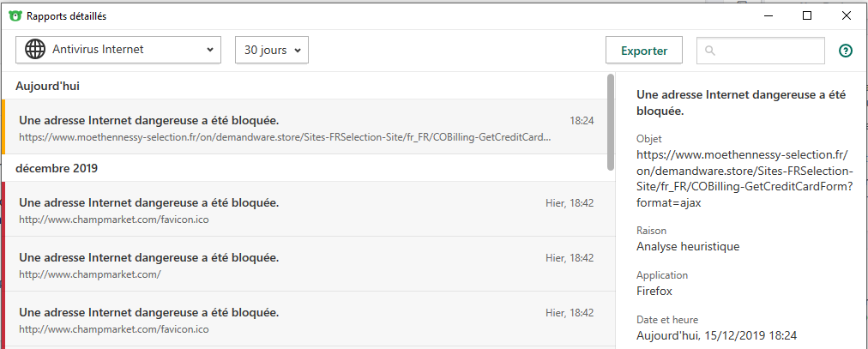Minimize the Rapports détaillés window
868x349 pixels.
tap(769, 15)
